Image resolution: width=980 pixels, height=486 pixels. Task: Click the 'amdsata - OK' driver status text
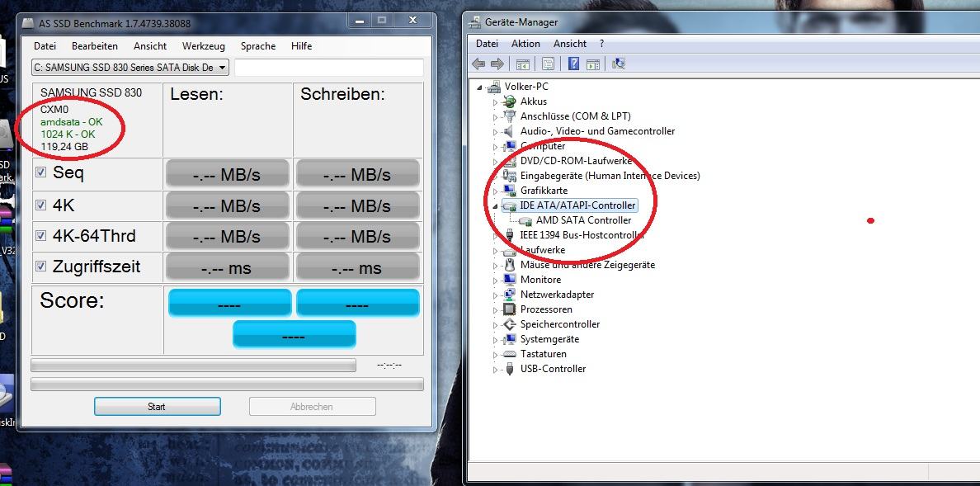click(71, 122)
